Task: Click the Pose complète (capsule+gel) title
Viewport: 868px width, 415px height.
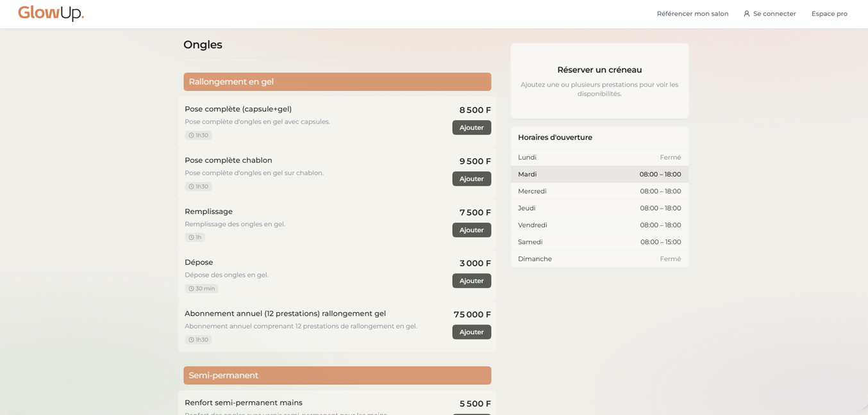Action: (238, 109)
